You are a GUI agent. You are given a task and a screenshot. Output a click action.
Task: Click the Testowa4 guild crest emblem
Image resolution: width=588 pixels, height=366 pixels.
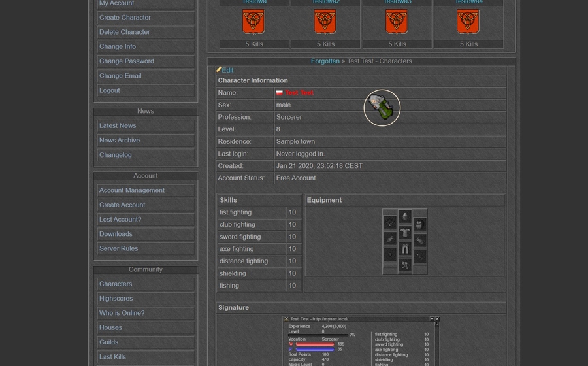click(468, 22)
